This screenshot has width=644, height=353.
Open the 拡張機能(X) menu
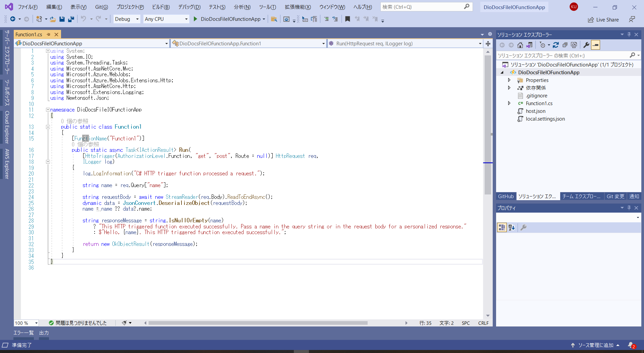point(298,7)
